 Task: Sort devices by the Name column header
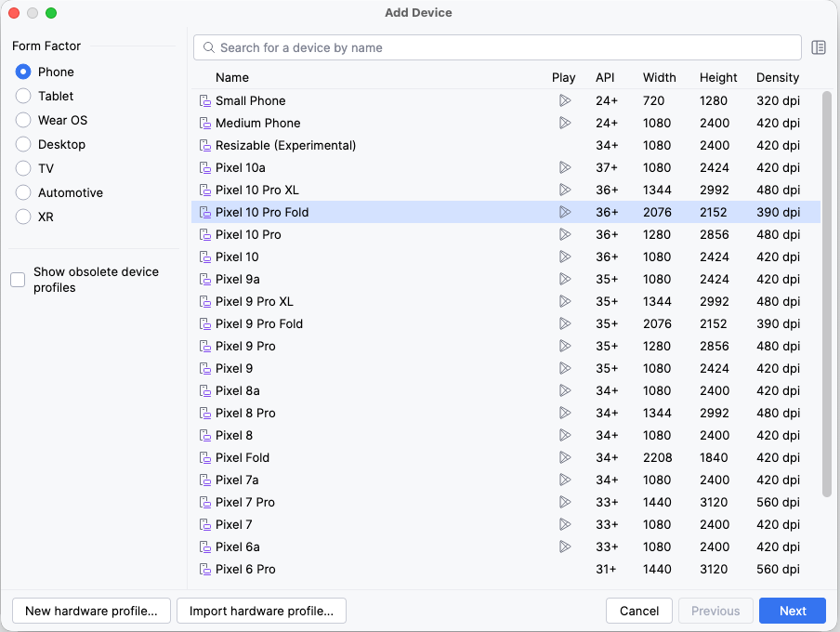click(232, 78)
